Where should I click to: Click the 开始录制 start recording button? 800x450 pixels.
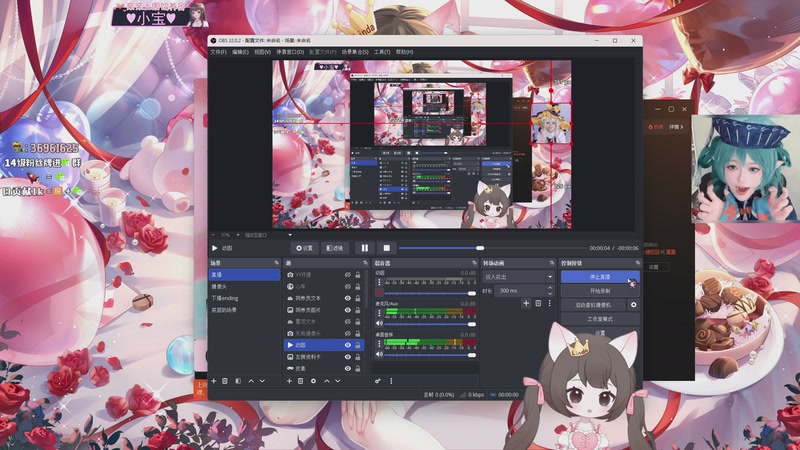pyautogui.click(x=600, y=291)
